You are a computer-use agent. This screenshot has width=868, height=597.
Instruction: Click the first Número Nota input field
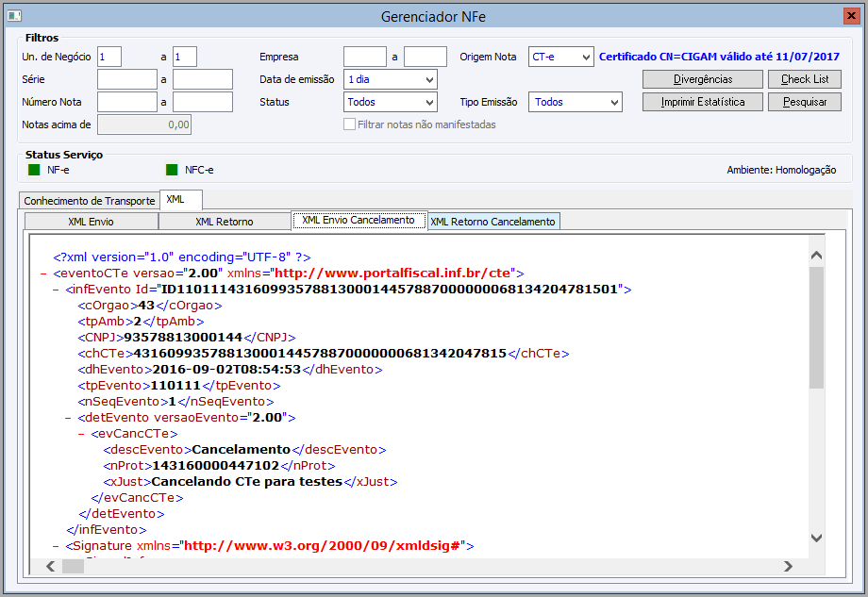click(127, 102)
